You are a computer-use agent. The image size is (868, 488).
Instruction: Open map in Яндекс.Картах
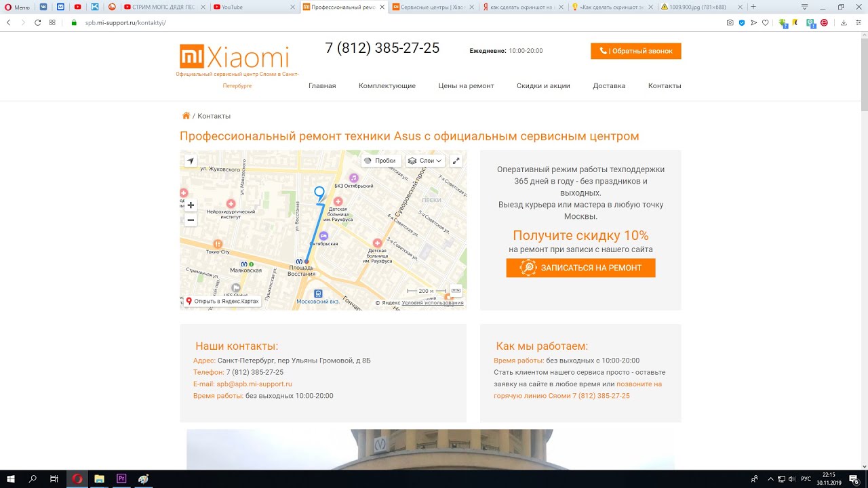tap(222, 301)
